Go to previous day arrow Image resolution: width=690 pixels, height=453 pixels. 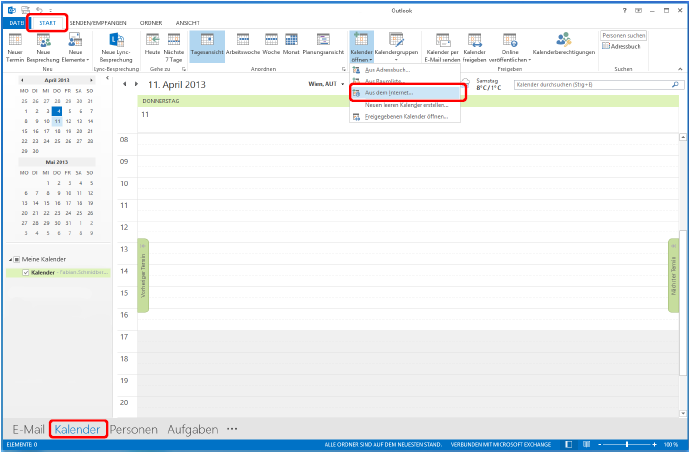tap(125, 84)
